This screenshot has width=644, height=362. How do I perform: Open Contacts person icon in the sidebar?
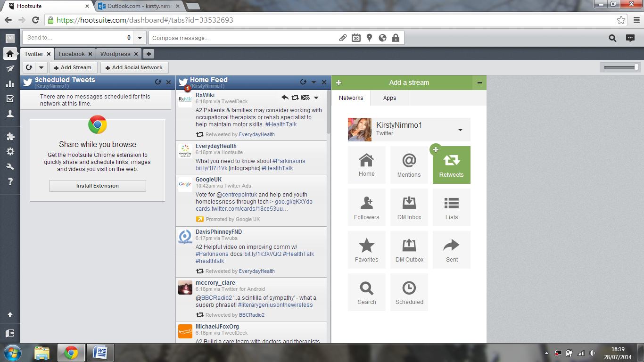pos(10,114)
